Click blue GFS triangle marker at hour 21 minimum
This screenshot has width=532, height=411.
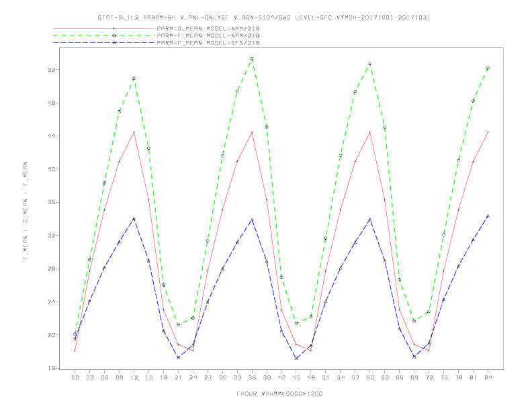[178, 357]
